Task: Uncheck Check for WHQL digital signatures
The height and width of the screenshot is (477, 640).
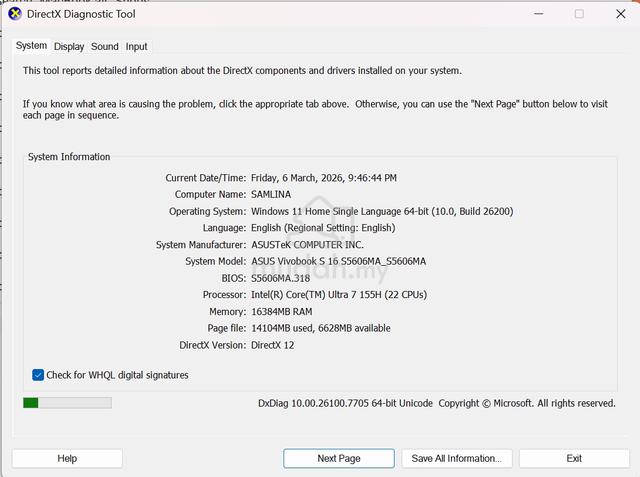Action: pos(38,375)
